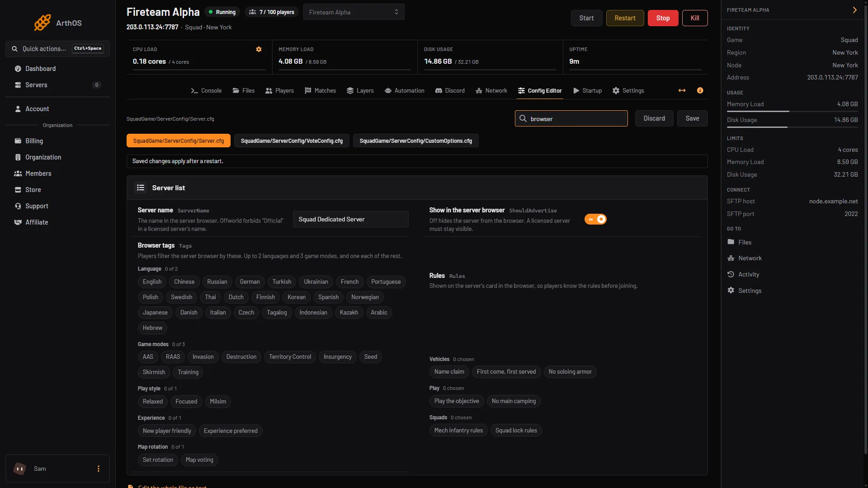
Task: Open the server selector dropdown
Action: tap(354, 12)
